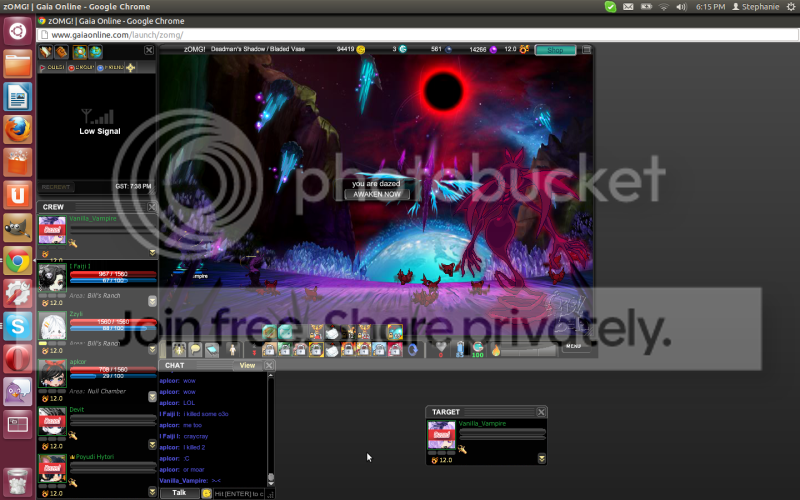800x500 pixels.
Task: Open Skype from the Ubuntu launcher
Action: 18,326
